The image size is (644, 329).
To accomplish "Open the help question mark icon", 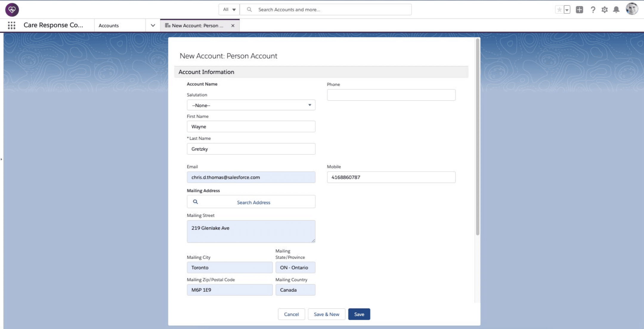I will coord(593,10).
